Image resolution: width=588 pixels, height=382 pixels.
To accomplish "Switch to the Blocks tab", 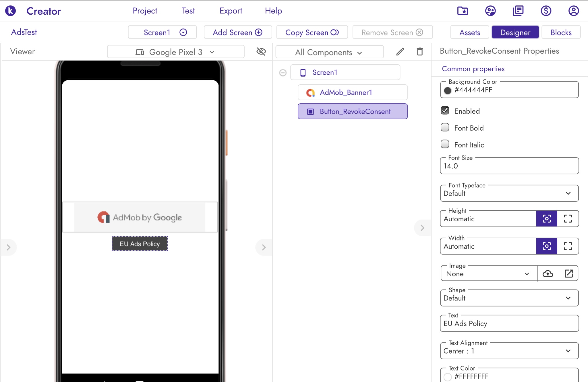I will pyautogui.click(x=561, y=32).
